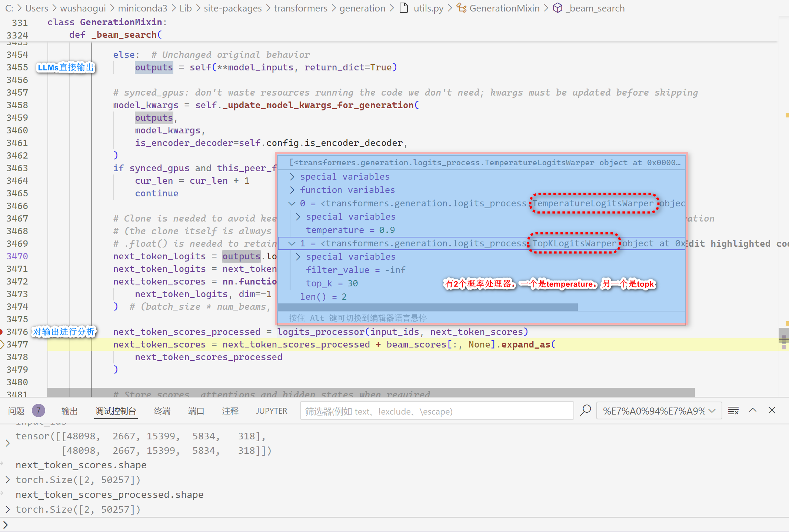The width and height of the screenshot is (789, 532).
Task: Switch to the JUPYTER tab
Action: click(x=271, y=411)
